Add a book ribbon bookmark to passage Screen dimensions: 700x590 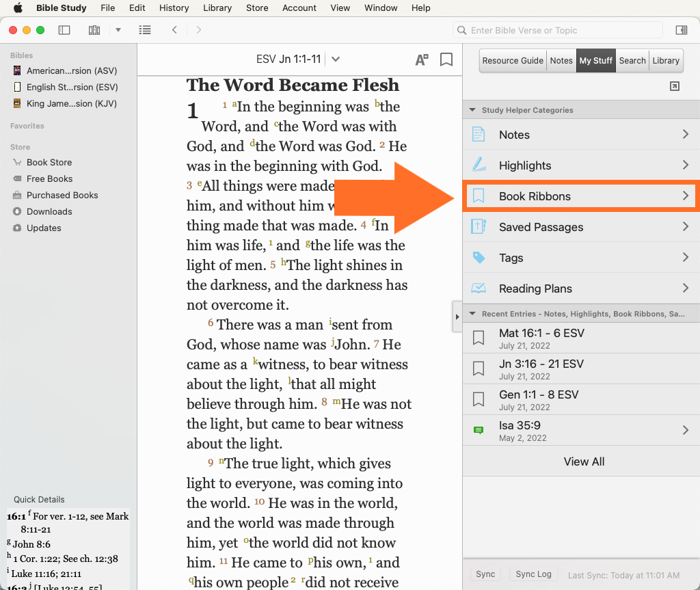point(446,59)
